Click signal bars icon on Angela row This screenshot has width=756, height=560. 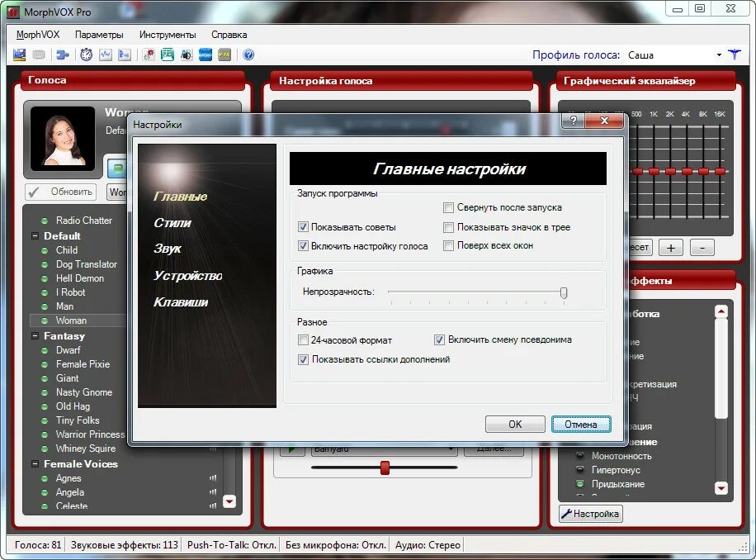click(x=213, y=492)
